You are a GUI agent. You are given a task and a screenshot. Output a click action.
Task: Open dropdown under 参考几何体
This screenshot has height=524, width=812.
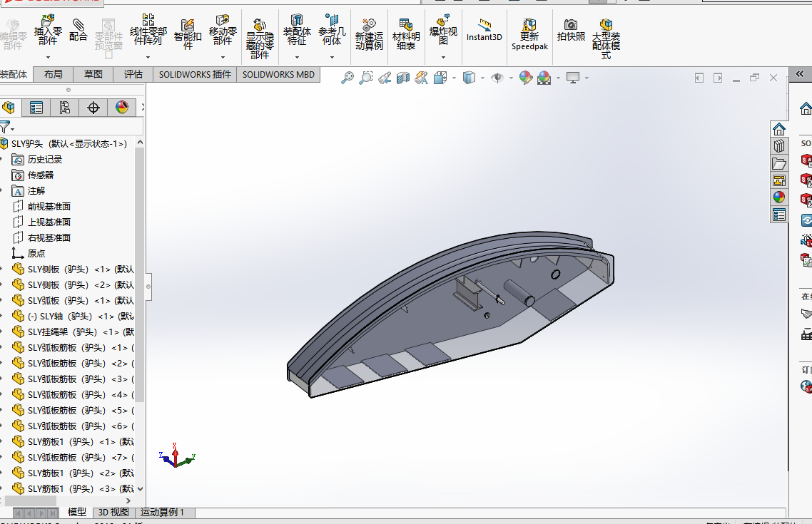pos(332,58)
